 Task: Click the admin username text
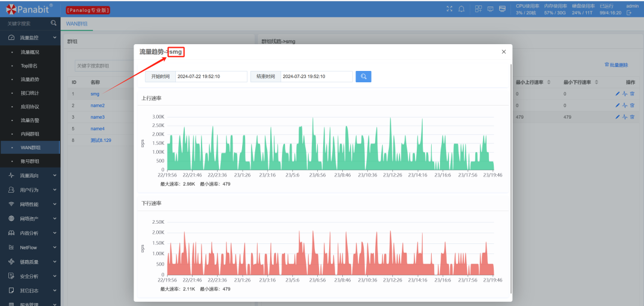(632, 6)
